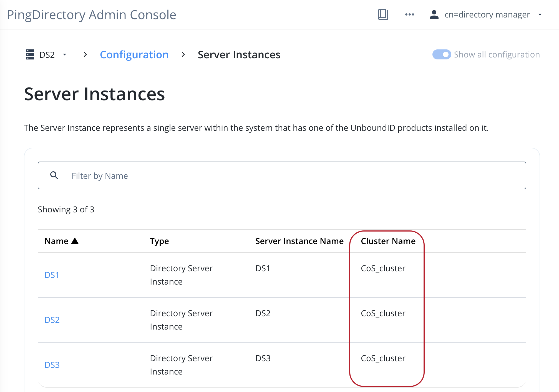This screenshot has height=392, width=559.
Task: Click the Showing 3 of 3 count
Action: pos(66,209)
